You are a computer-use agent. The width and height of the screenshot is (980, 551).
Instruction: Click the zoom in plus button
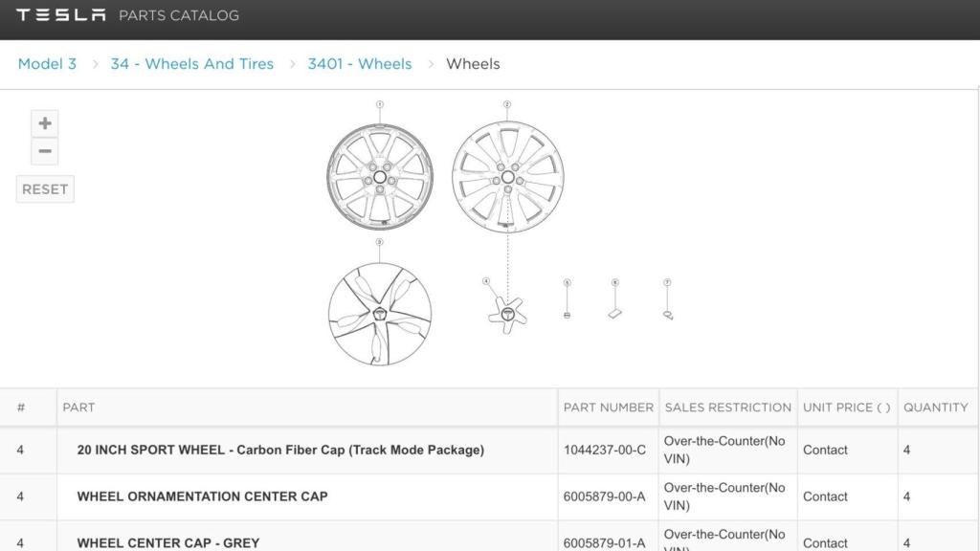tap(45, 123)
